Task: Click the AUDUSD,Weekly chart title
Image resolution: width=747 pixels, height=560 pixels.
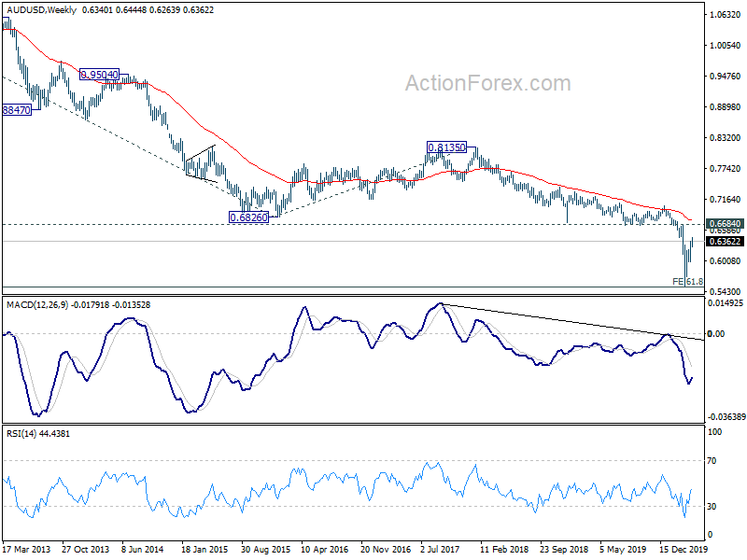Action: pos(41,10)
